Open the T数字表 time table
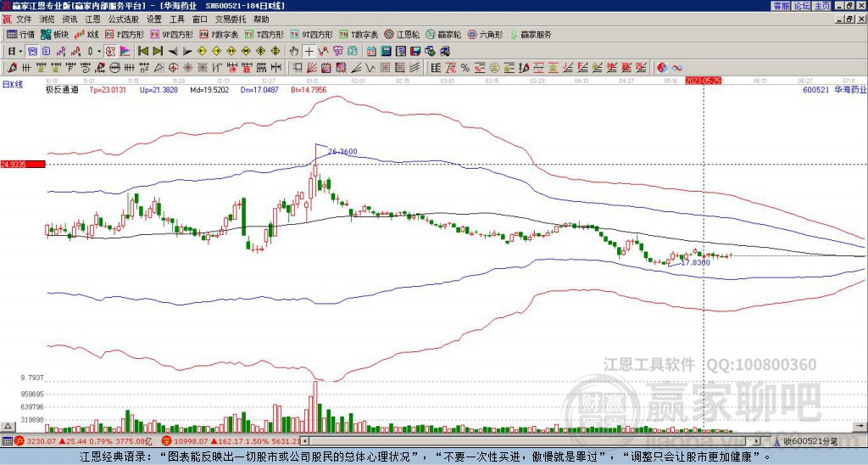The width and height of the screenshot is (868, 465). (x=359, y=34)
